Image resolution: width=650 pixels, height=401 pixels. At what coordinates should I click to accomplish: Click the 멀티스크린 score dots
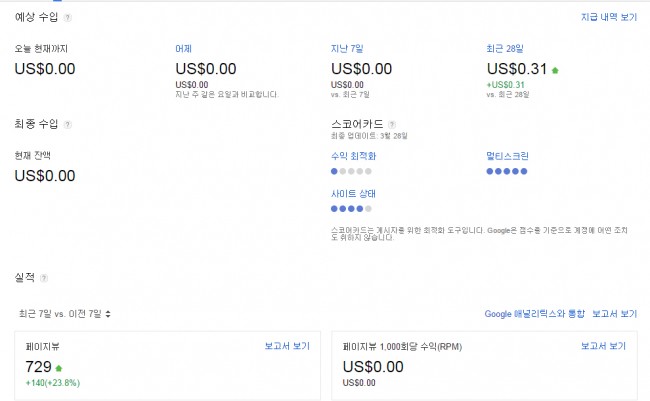[x=506, y=171]
